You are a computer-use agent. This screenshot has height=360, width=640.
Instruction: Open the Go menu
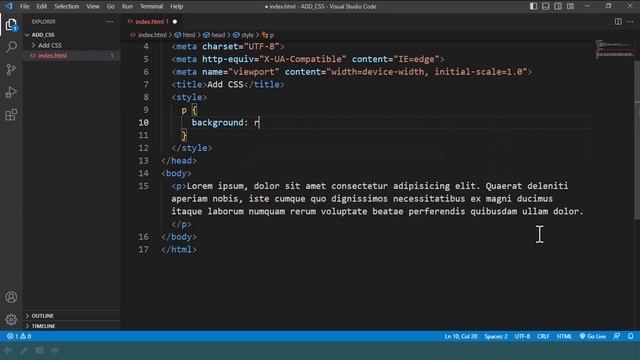tap(111, 6)
